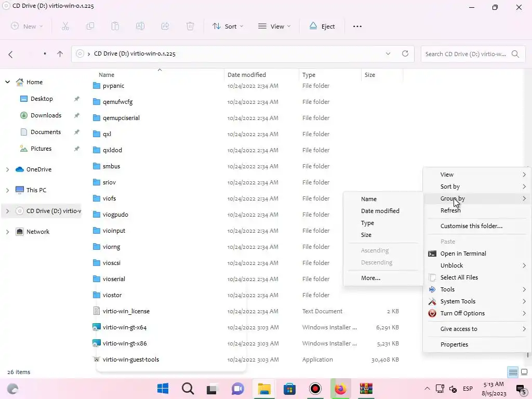Open the View submenu in context menu
Image resolution: width=532 pixels, height=399 pixels.
(x=477, y=175)
